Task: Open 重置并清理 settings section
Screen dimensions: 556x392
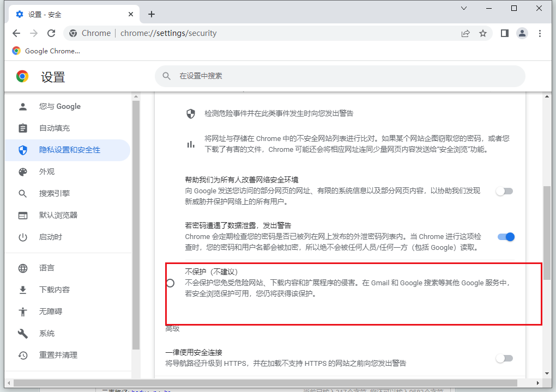Action: [68, 355]
